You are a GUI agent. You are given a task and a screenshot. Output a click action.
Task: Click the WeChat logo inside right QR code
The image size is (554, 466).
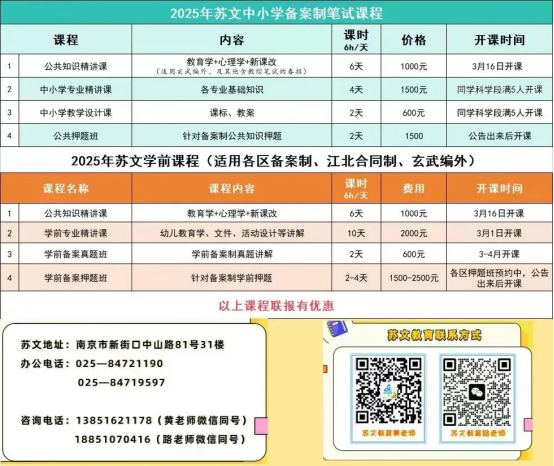tap(477, 392)
